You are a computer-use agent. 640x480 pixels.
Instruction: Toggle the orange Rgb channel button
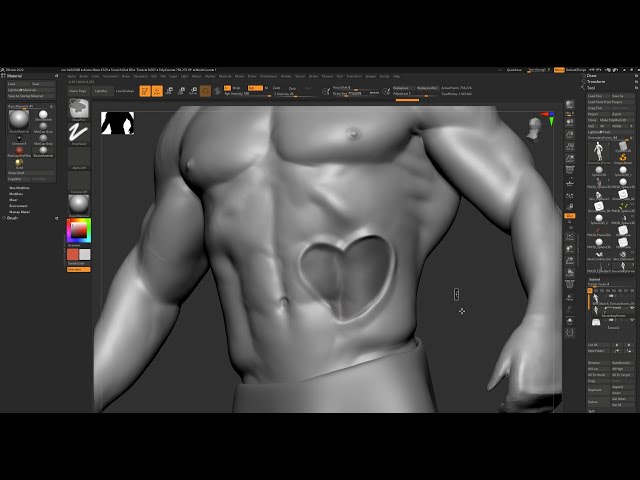255,88
